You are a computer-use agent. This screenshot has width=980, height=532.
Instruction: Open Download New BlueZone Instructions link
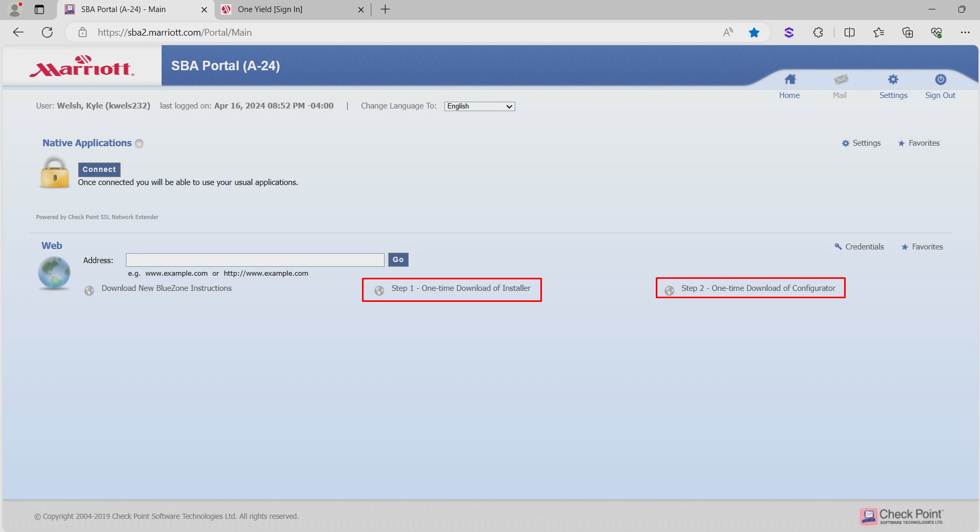tap(166, 288)
